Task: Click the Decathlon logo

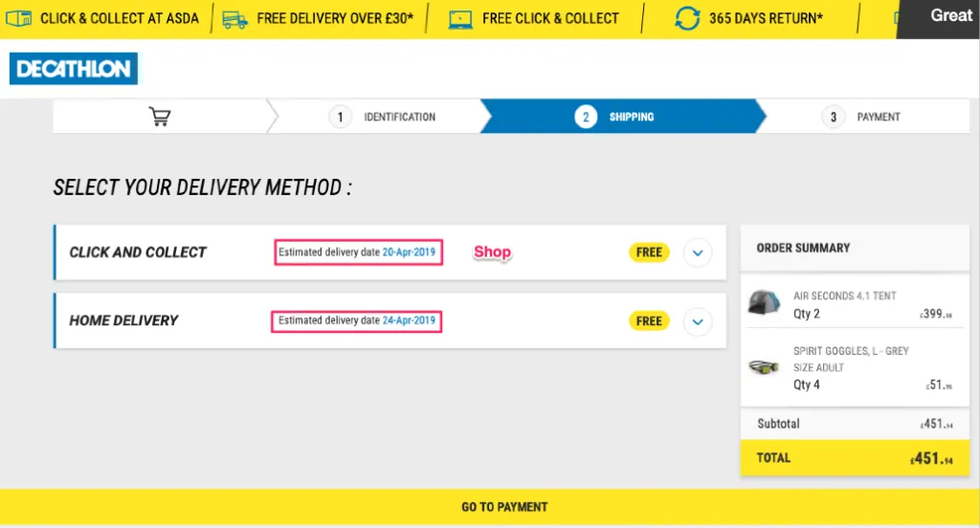Action: pyautogui.click(x=73, y=68)
